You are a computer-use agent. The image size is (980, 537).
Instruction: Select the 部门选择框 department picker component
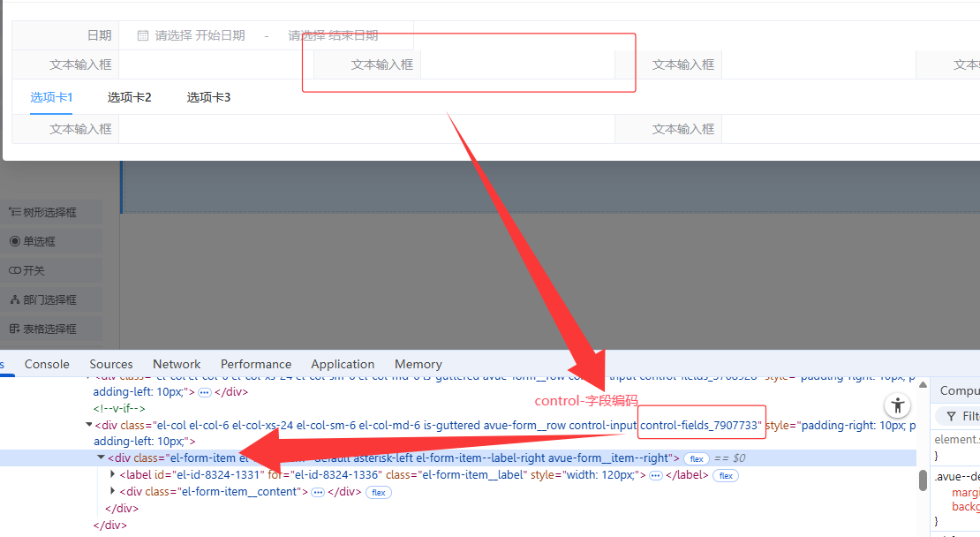coord(49,299)
